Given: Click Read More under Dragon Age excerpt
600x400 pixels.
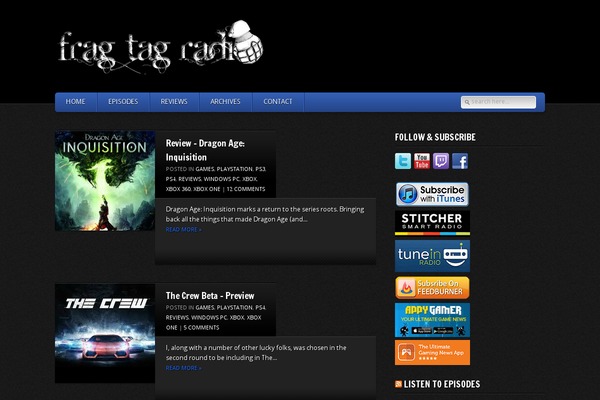Looking at the screenshot, I should pyautogui.click(x=184, y=230).
